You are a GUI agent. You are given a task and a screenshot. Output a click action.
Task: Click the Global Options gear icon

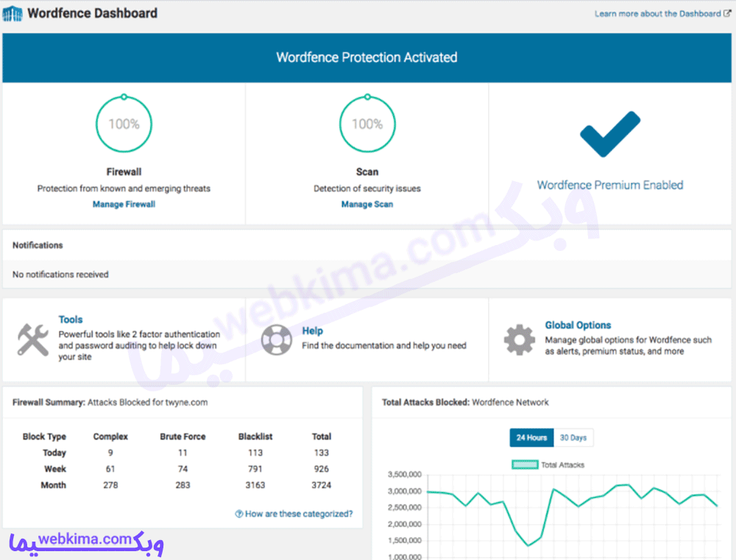[519, 339]
